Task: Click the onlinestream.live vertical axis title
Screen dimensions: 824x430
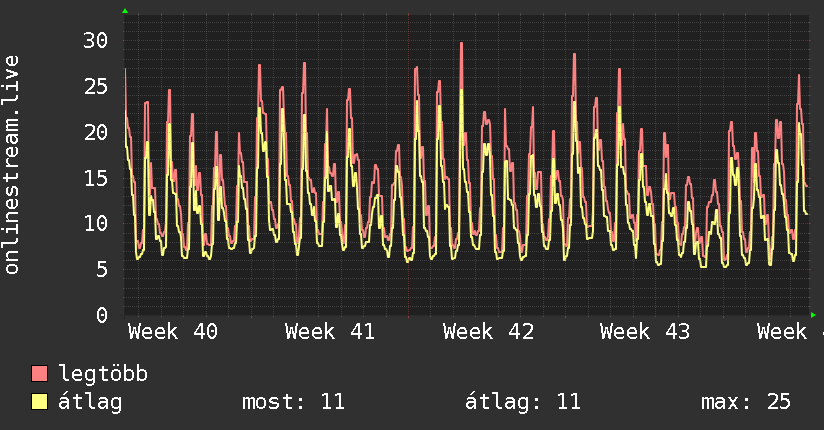Action: [x=12, y=165]
